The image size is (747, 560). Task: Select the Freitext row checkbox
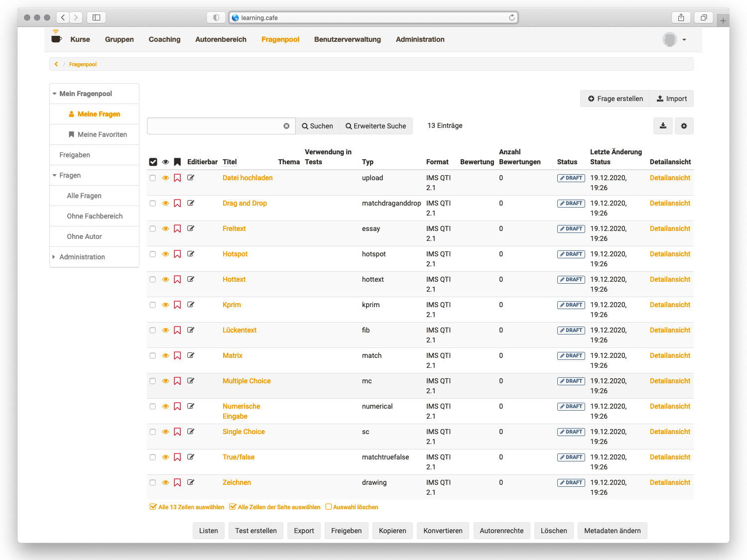(152, 228)
